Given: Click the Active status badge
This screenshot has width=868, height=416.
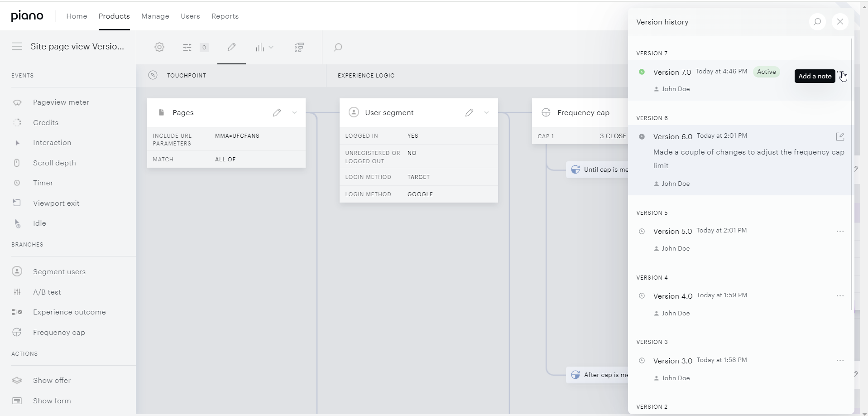Looking at the screenshot, I should [766, 72].
